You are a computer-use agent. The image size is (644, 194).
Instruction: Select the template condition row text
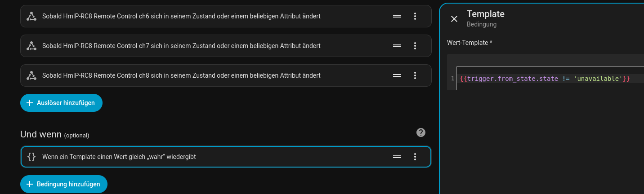119,157
